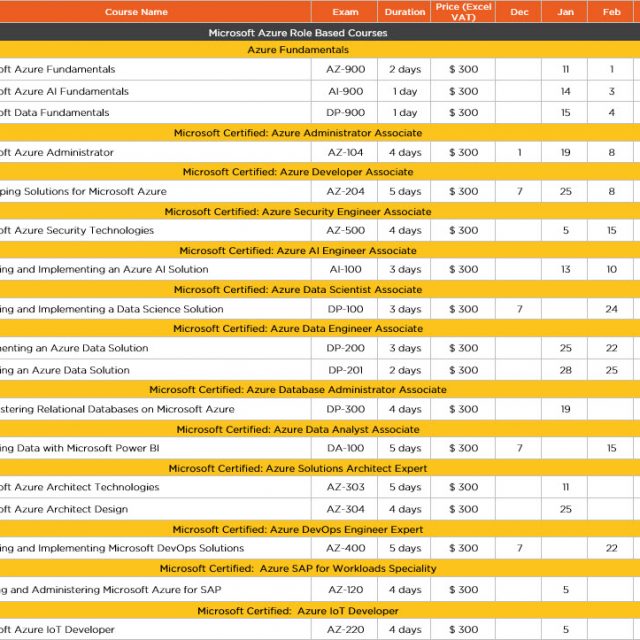Select the Exam column header
640x640 pixels.
click(344, 13)
